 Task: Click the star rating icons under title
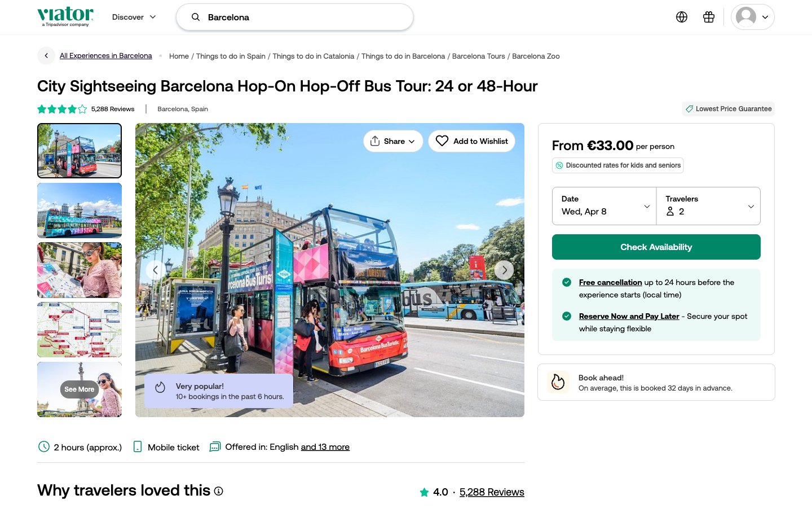pyautogui.click(x=62, y=109)
